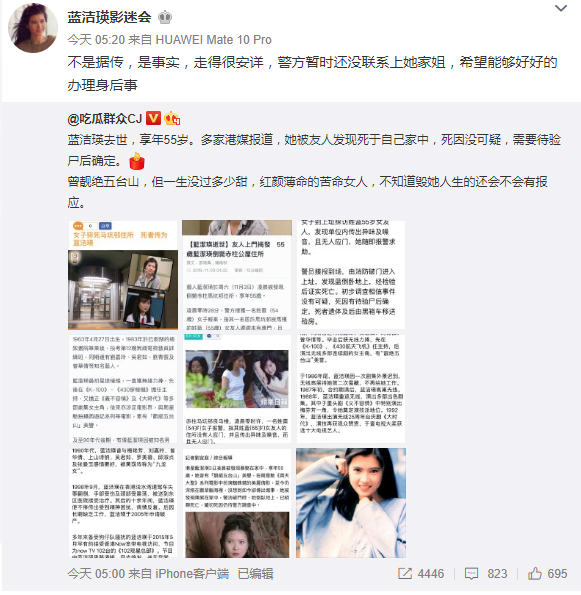Open the bottom-right portrait photo of the smiling woman
The width and height of the screenshot is (581, 595).
tap(351, 503)
